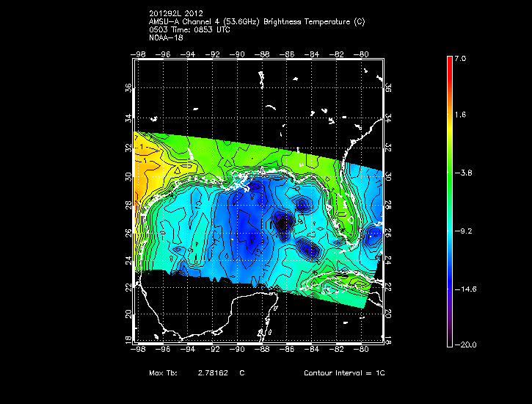This screenshot has height=404, width=532.
Task: Select the 'NOAA-18' satellite label
Action: pyautogui.click(x=166, y=37)
